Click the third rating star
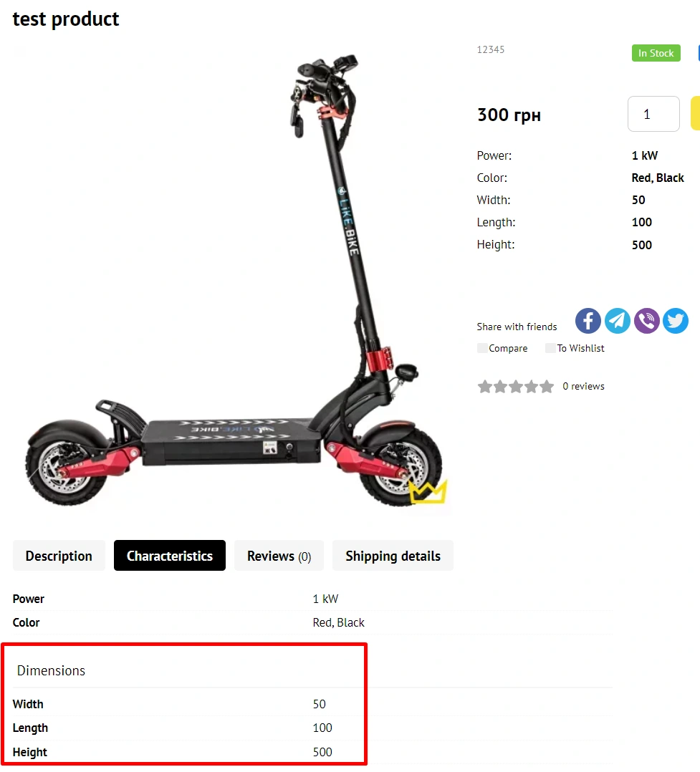This screenshot has height=772, width=700. coord(516,387)
